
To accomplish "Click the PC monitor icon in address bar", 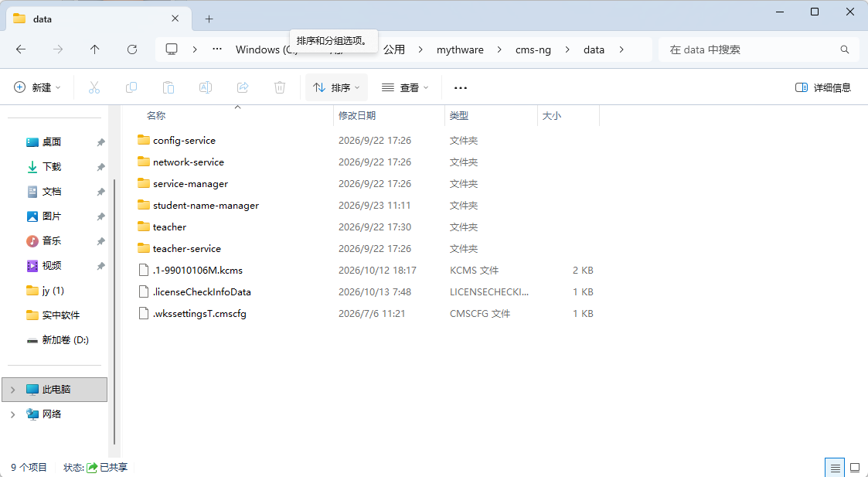I will click(172, 49).
